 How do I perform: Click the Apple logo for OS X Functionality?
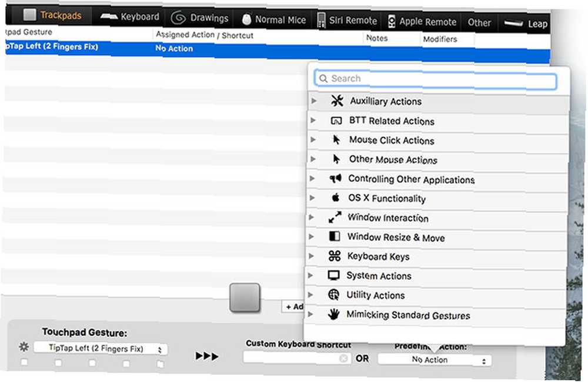point(336,197)
